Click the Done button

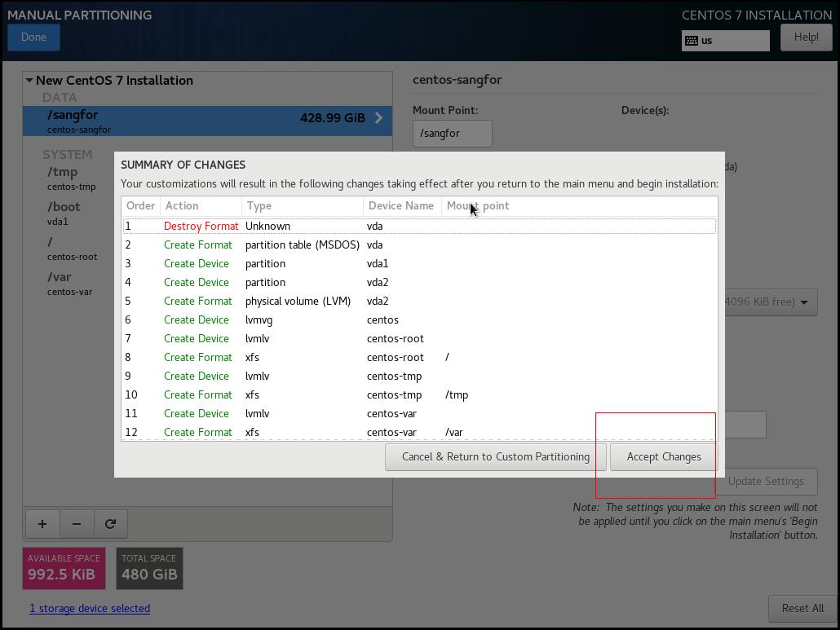33,37
